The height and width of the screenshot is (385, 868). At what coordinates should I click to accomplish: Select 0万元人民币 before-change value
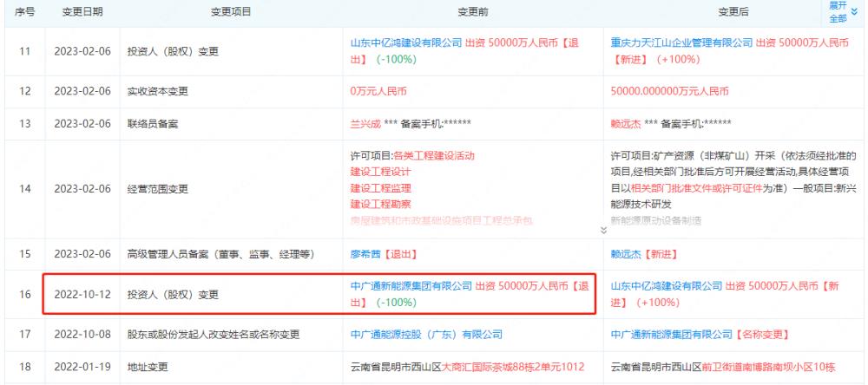pos(378,92)
